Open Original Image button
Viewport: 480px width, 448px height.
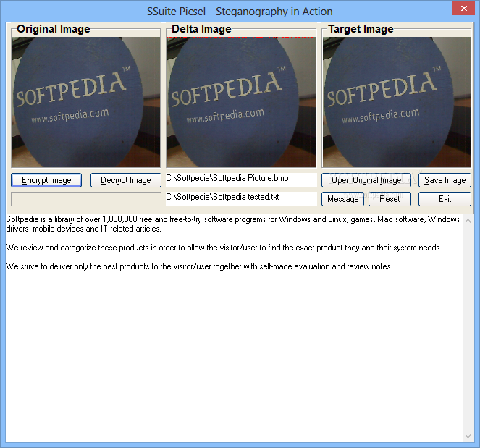(366, 180)
